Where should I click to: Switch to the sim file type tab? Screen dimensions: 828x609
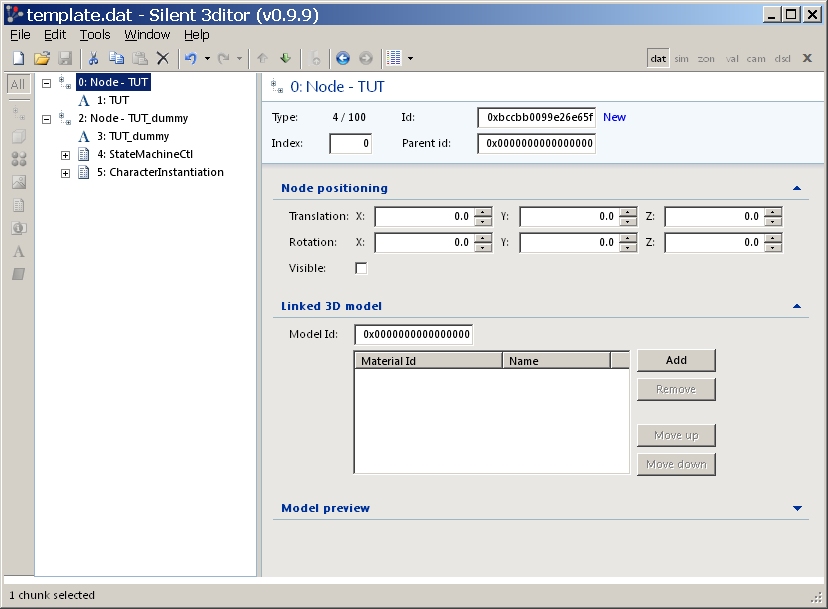(681, 59)
